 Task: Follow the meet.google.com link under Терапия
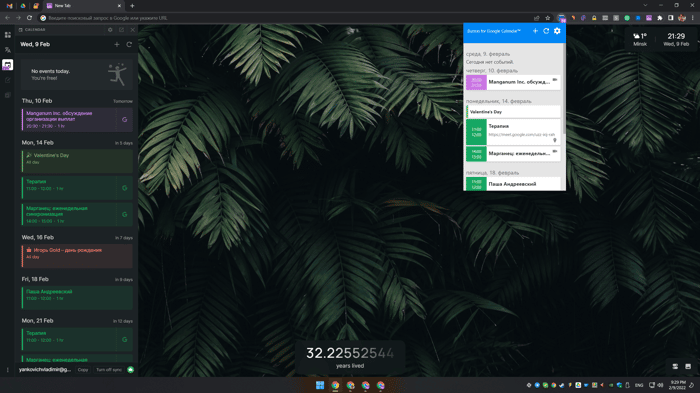coord(521,134)
